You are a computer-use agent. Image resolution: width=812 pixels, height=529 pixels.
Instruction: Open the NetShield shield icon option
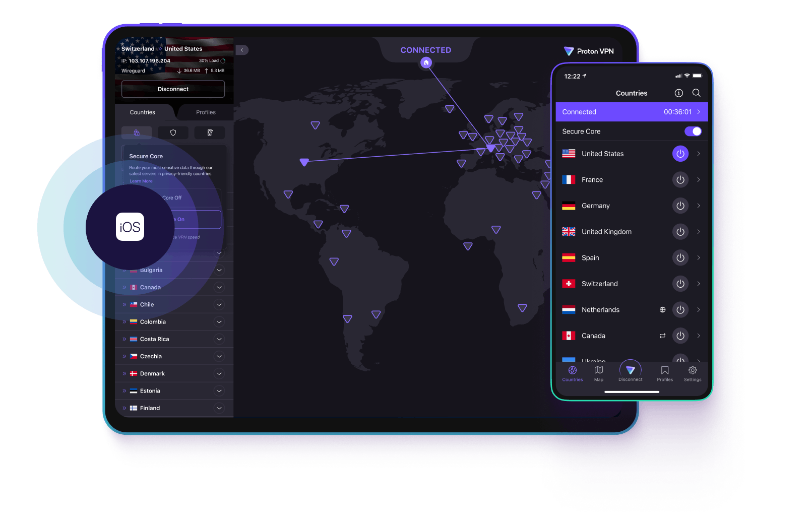173,133
